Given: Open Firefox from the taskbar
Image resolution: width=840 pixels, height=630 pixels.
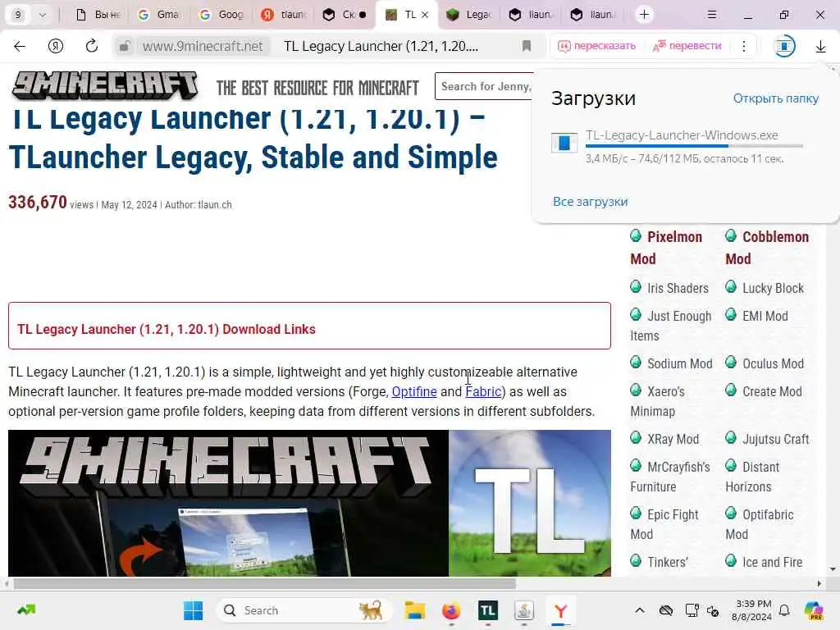Looking at the screenshot, I should [x=451, y=610].
